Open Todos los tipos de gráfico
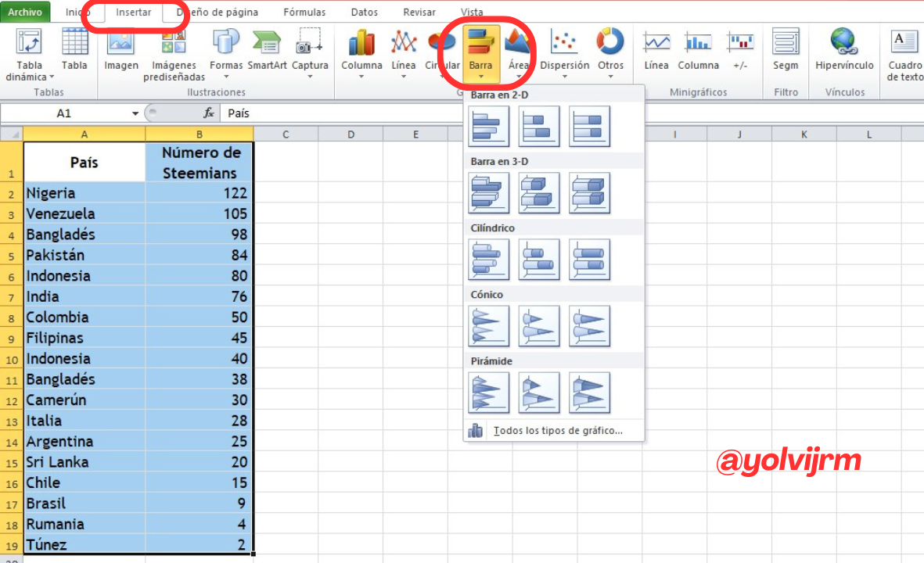 tap(554, 431)
